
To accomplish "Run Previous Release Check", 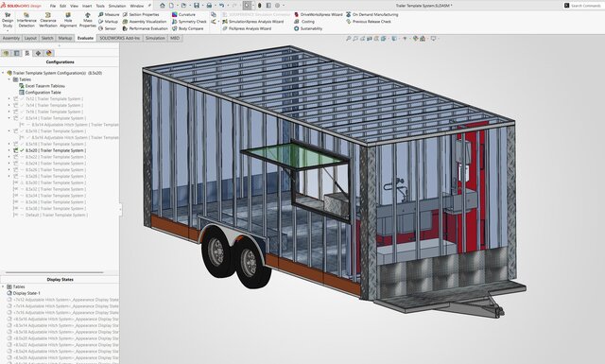I will (x=369, y=22).
